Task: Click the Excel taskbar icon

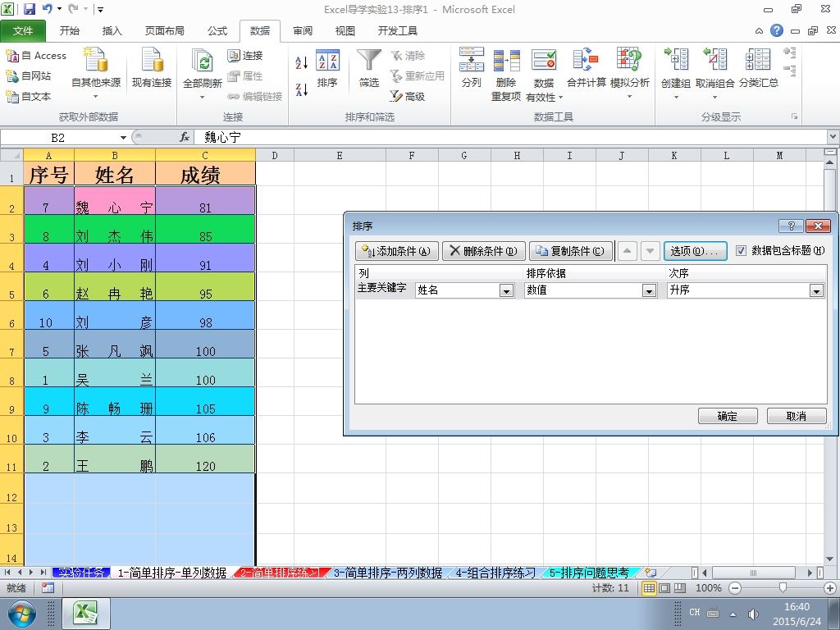Action: [x=85, y=613]
